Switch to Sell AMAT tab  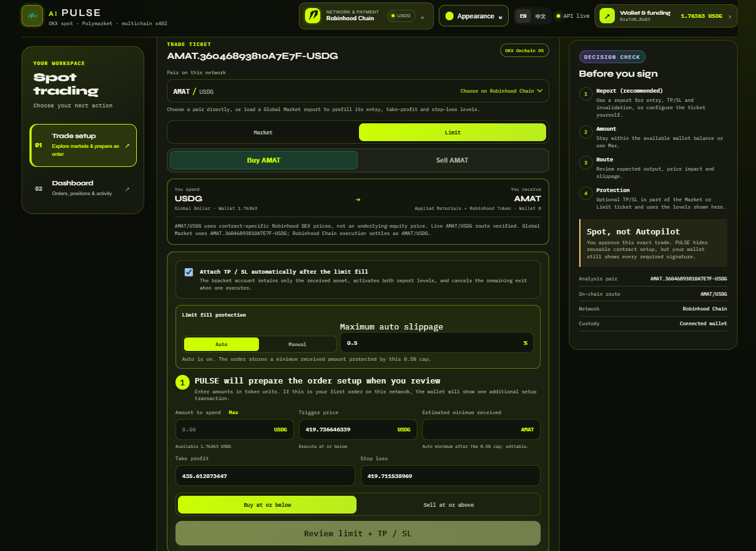point(452,160)
